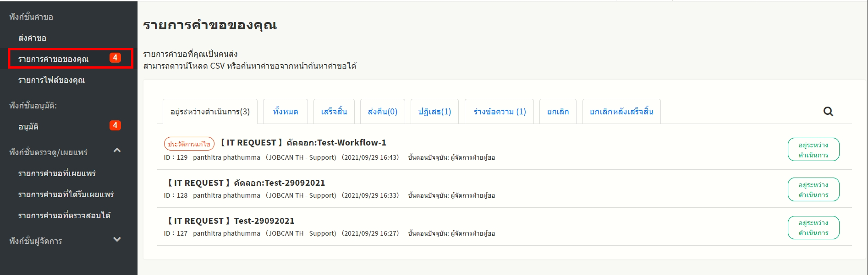The width and height of the screenshot is (868, 275).
Task: Collapse the ฟังก์ชั่นตรวจดู/เผยแพร่ section chevron
Action: click(x=117, y=151)
